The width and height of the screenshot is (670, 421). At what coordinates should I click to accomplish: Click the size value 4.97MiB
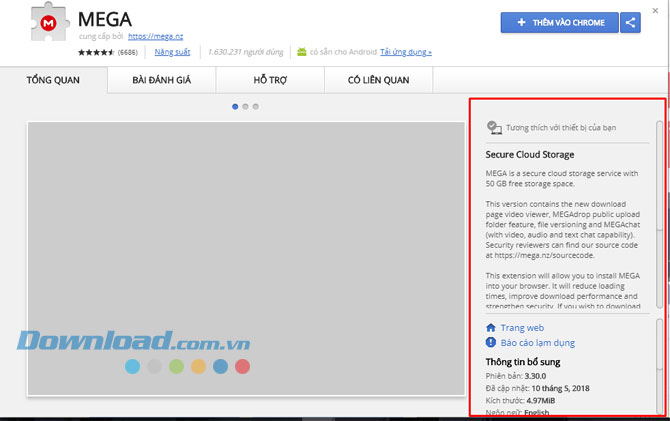tap(541, 400)
